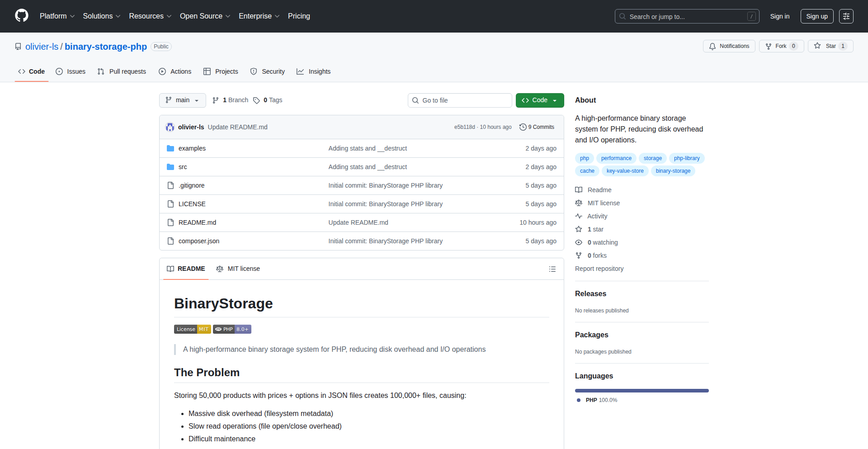868x449 pixels.
Task: Open the main branch selector dropdown
Action: 182,100
